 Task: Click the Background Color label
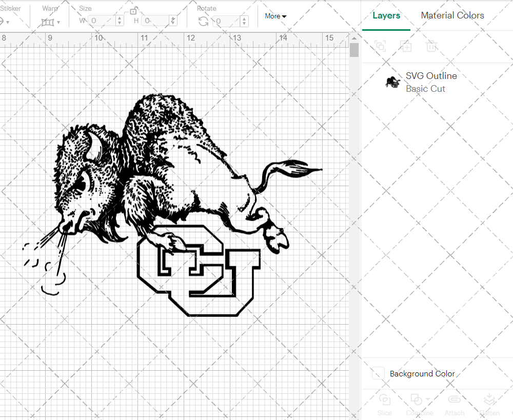[x=422, y=373]
